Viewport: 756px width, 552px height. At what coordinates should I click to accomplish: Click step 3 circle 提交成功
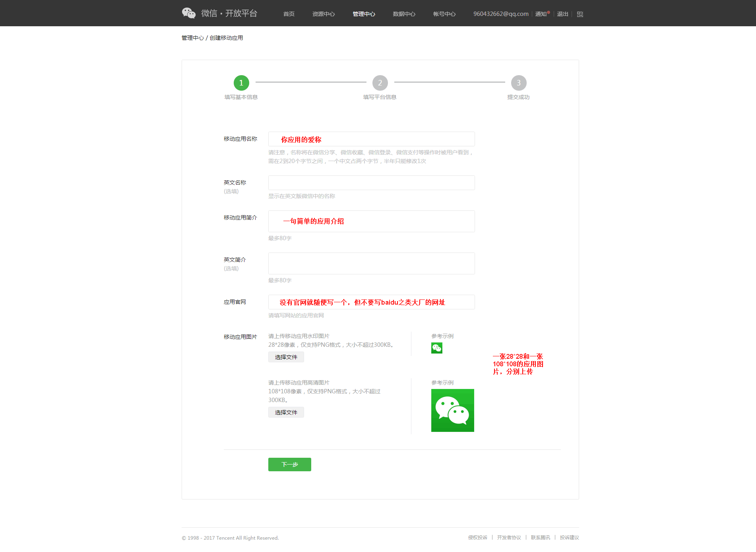[519, 83]
